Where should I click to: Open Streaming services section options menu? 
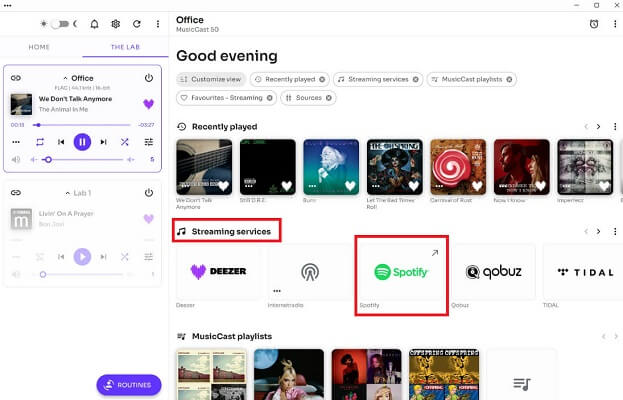point(615,232)
